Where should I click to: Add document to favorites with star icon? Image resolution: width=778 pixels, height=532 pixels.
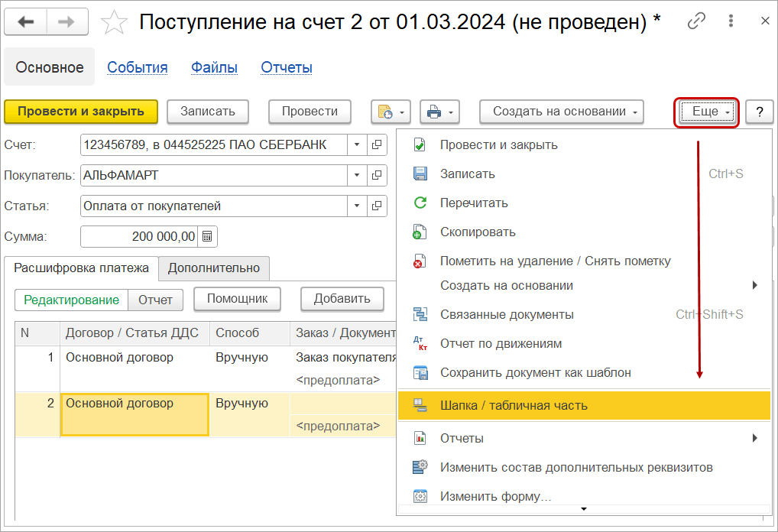coord(114,22)
